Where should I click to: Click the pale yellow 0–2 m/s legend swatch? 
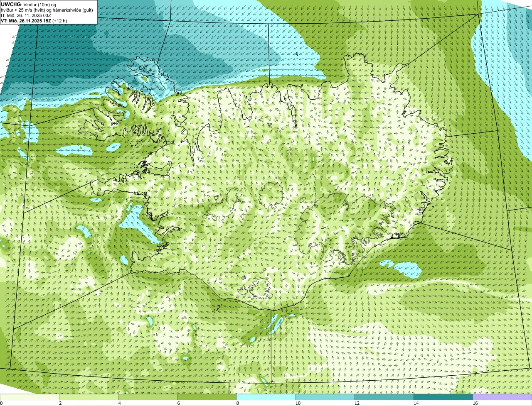tap(30, 397)
